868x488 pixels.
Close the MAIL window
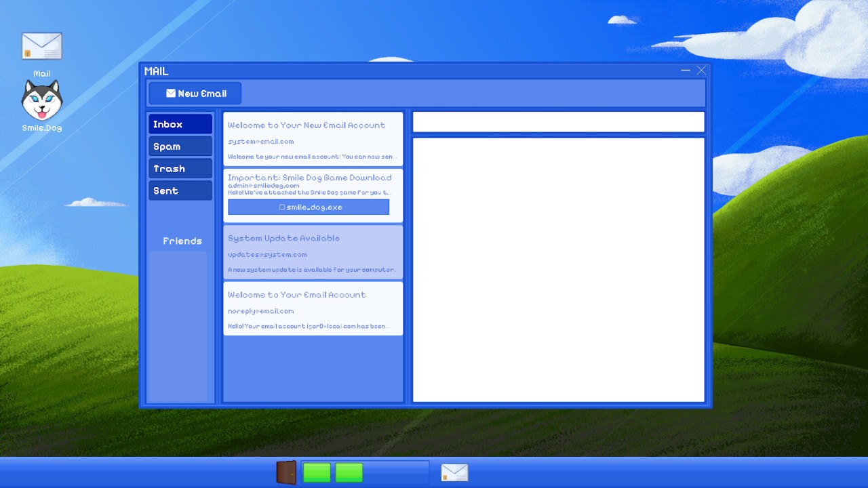(701, 70)
